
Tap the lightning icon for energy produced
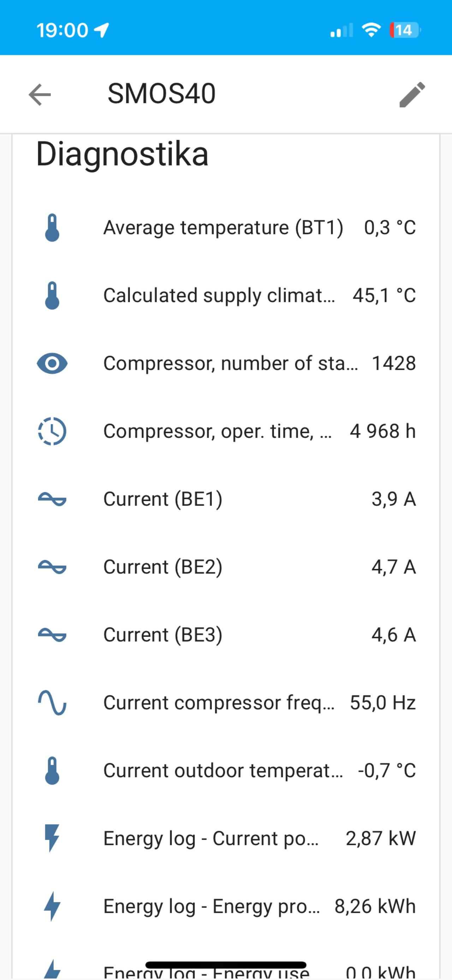pos(52,906)
